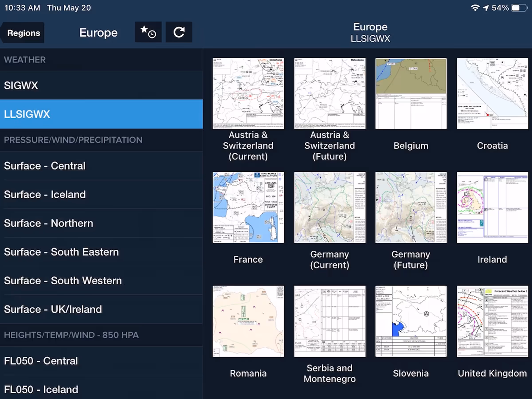Open the Romania chart thumbnail
This screenshot has width=532, height=399.
(x=248, y=321)
